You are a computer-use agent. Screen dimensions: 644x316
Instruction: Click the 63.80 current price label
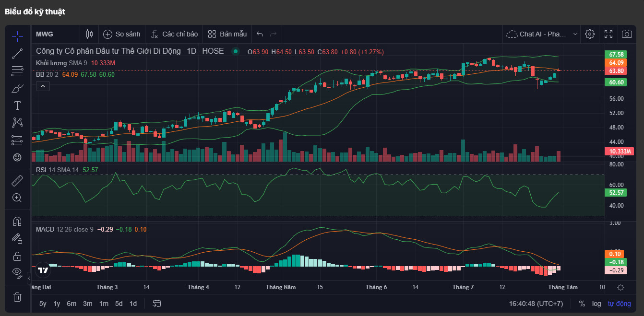617,70
